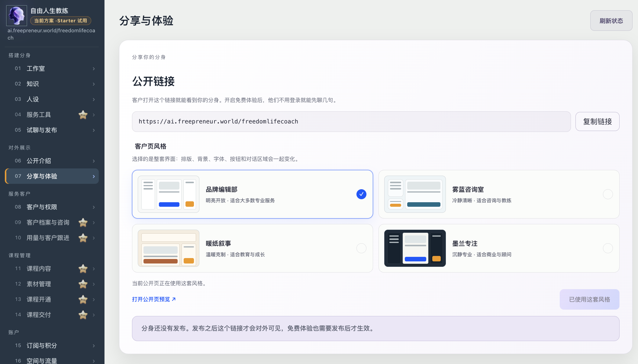Image resolution: width=638 pixels, height=364 pixels.
Task: Click the 刷新状态 button
Action: coord(611,21)
